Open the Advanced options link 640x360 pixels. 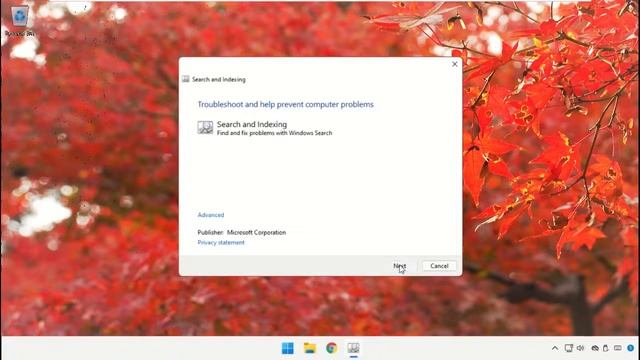pyautogui.click(x=211, y=215)
